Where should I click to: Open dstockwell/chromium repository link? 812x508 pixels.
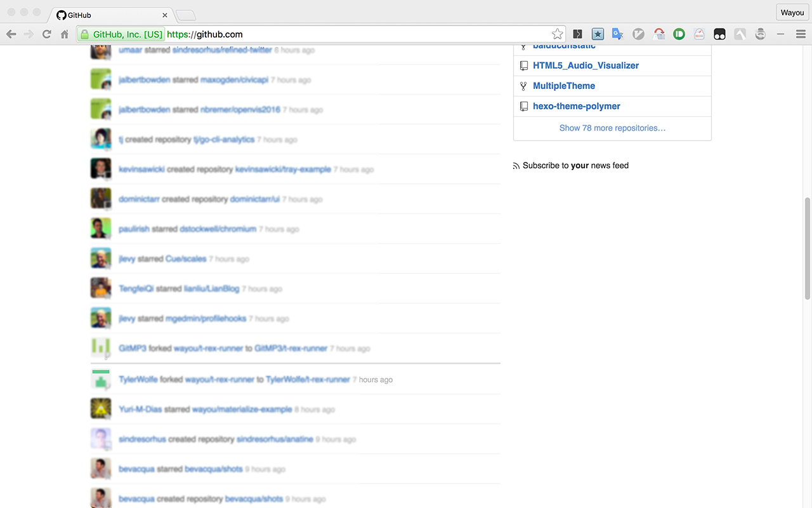point(218,229)
